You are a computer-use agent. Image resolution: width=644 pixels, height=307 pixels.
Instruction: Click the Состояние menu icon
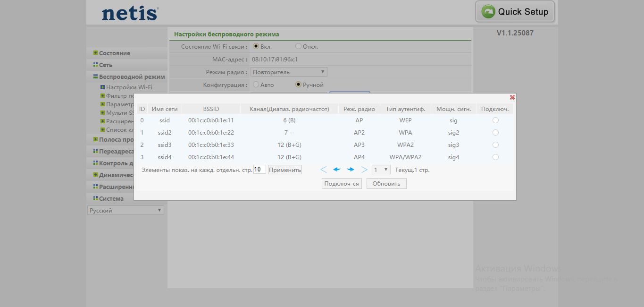click(x=95, y=53)
